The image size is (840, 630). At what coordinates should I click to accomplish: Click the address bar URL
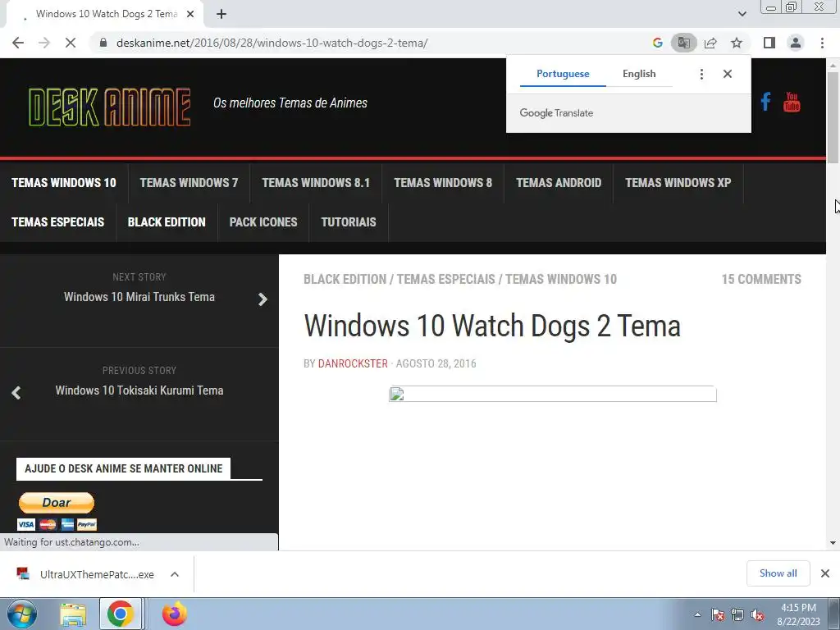(272, 43)
